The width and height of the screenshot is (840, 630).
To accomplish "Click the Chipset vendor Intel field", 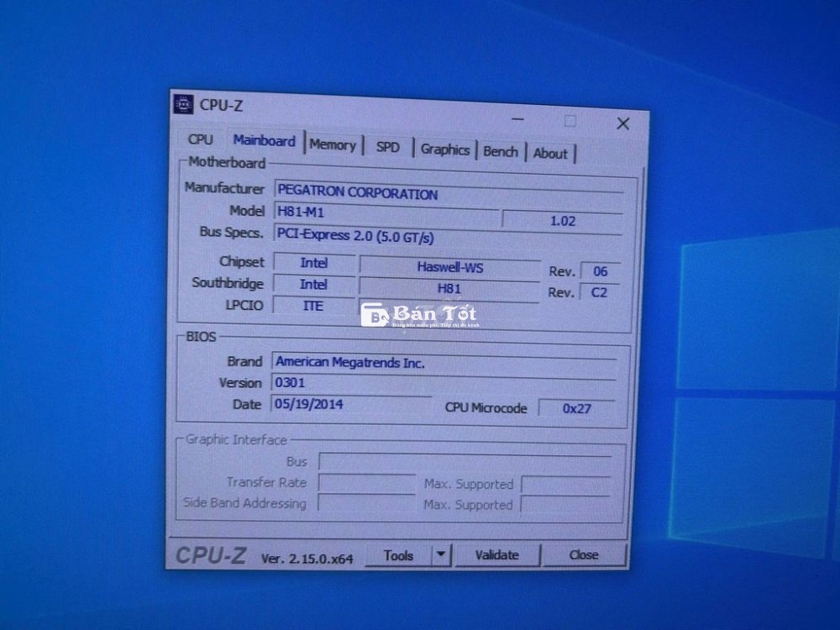I will click(x=314, y=262).
